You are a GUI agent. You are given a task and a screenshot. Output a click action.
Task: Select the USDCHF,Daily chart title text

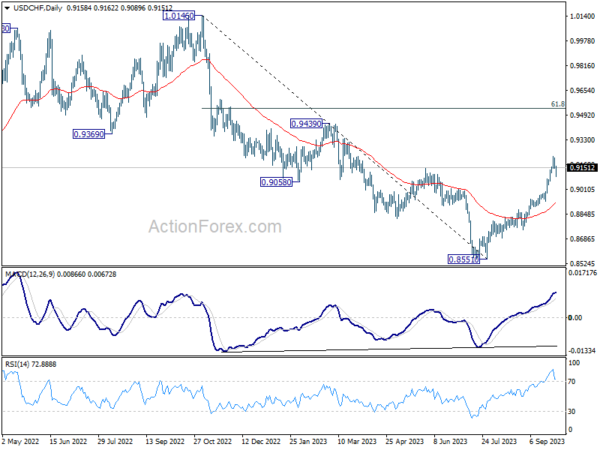38,8
